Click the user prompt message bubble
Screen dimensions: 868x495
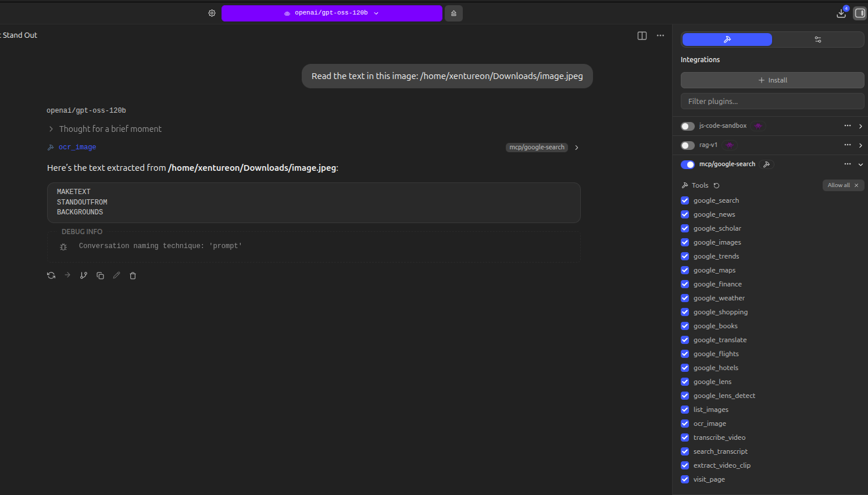(x=447, y=76)
